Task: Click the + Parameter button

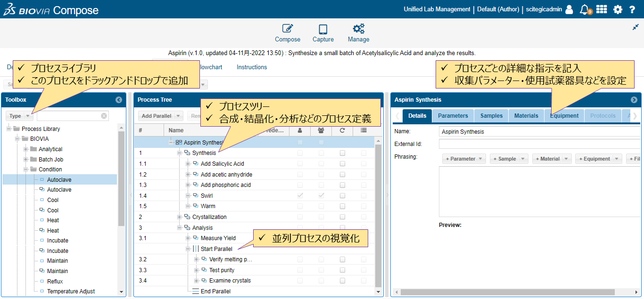Action: click(460, 159)
